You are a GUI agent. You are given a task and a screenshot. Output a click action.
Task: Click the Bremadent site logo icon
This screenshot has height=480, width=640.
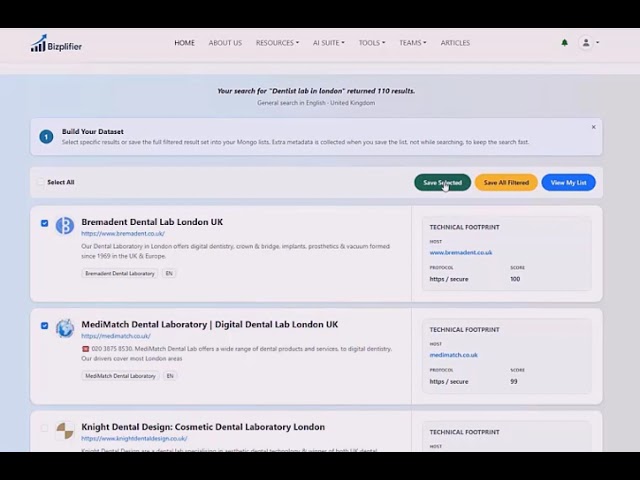(65, 226)
